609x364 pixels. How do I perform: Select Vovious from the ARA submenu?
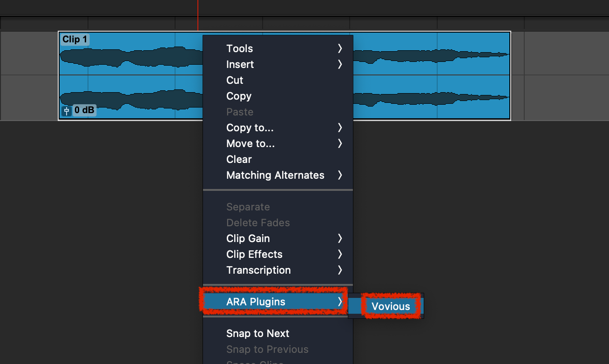tap(391, 306)
